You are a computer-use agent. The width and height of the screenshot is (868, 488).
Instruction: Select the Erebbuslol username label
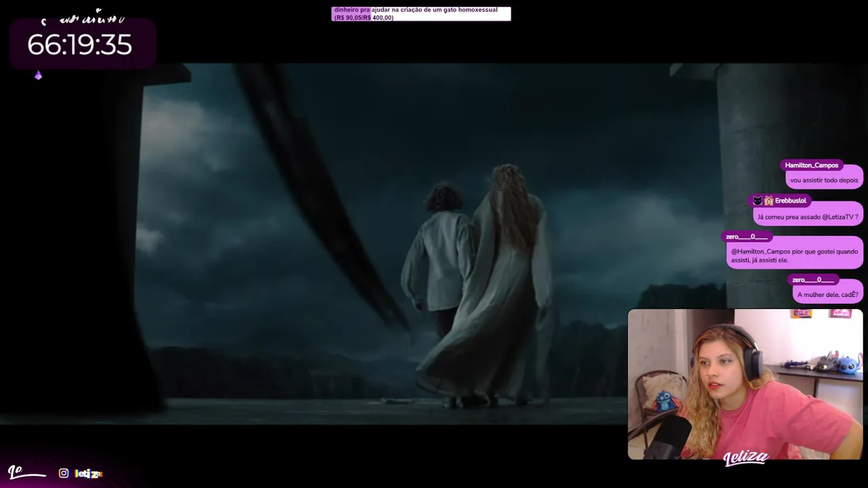pos(791,201)
